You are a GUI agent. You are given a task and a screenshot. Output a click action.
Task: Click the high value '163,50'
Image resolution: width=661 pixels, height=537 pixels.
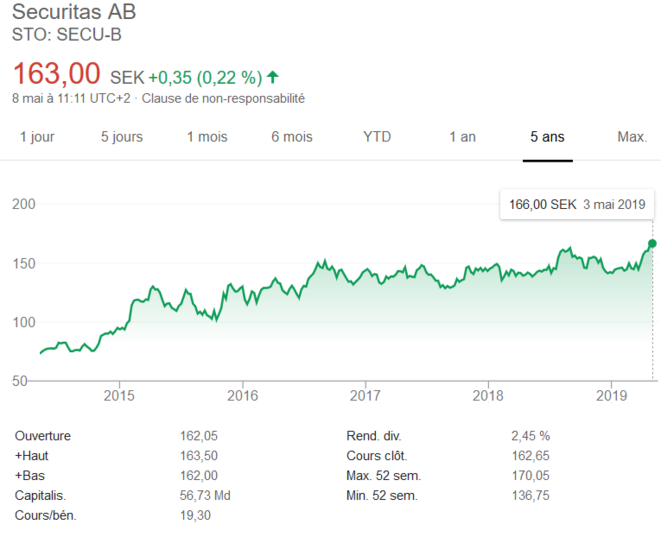[199, 456]
